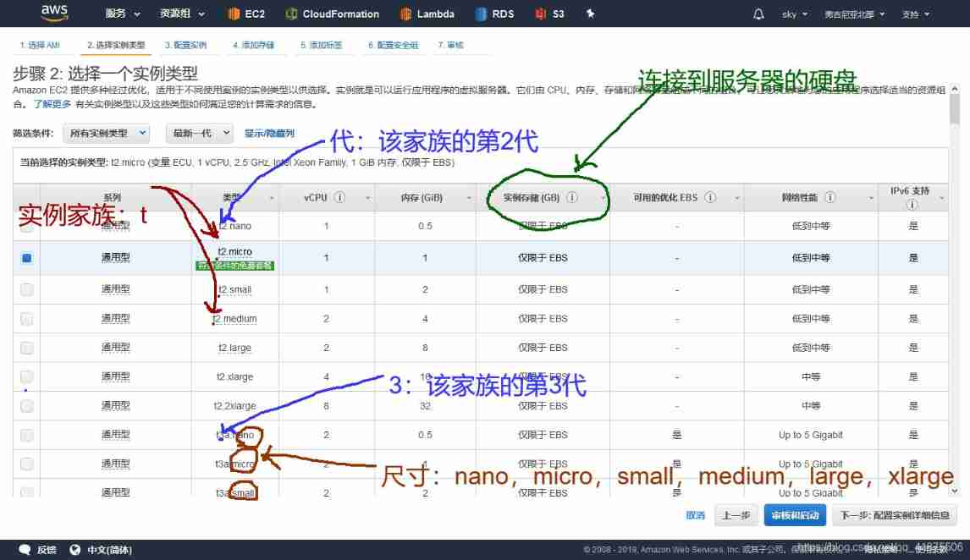This screenshot has height=560, width=970.
Task: Select the t2.micro instance checkbox
Action: (x=27, y=258)
